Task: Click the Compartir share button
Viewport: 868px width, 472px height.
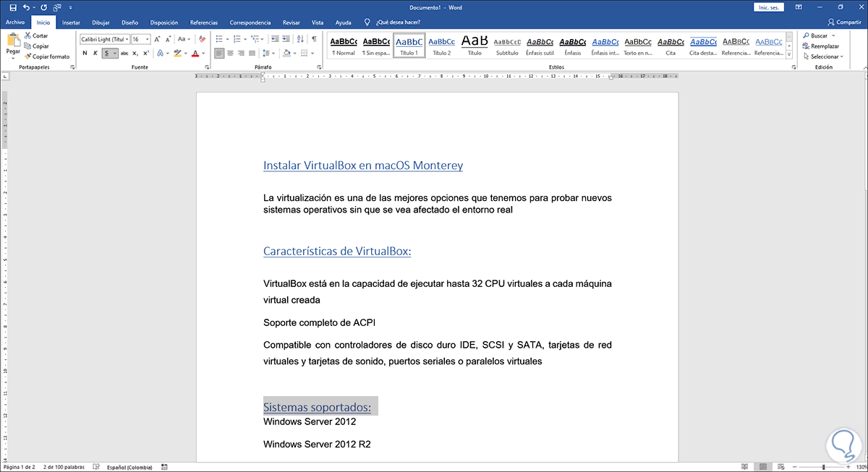Action: click(843, 22)
